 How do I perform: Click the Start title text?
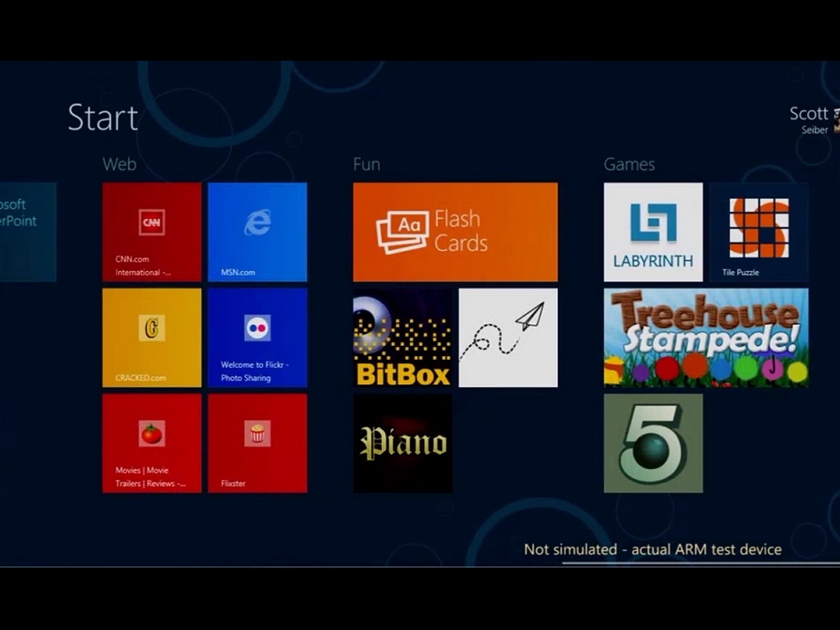coord(103,117)
